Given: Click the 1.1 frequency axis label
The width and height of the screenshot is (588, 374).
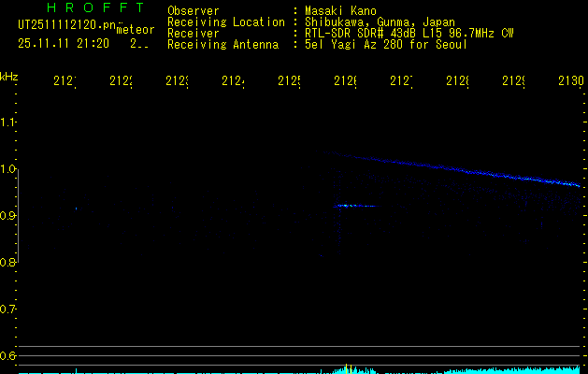Looking at the screenshot, I should (7, 122).
